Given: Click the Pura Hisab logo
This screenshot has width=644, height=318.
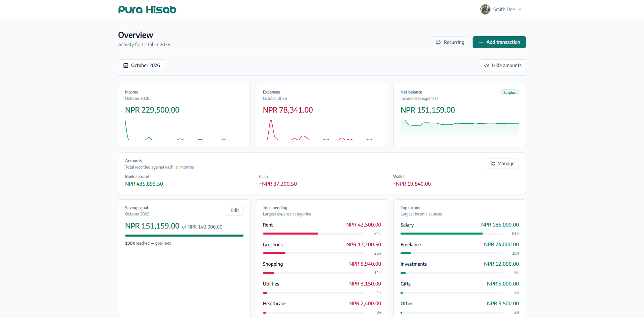Looking at the screenshot, I should 147,9.
